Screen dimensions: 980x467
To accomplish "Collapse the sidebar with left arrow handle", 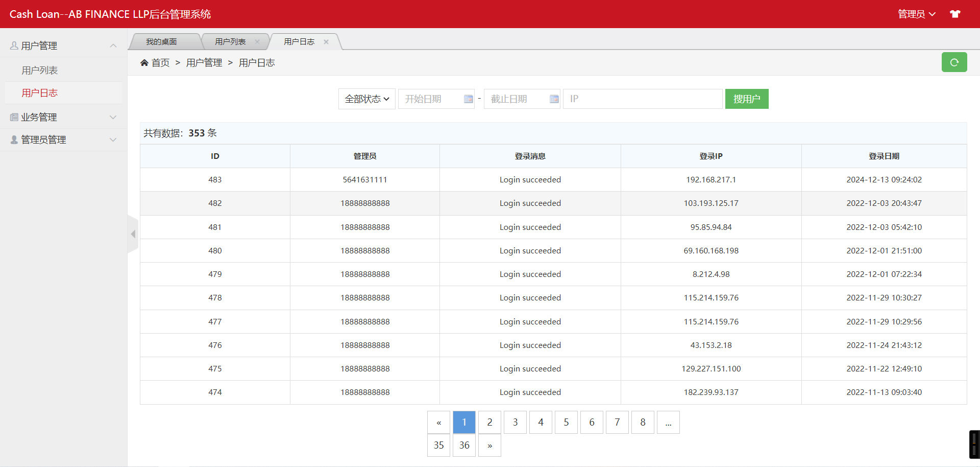I will click(133, 234).
